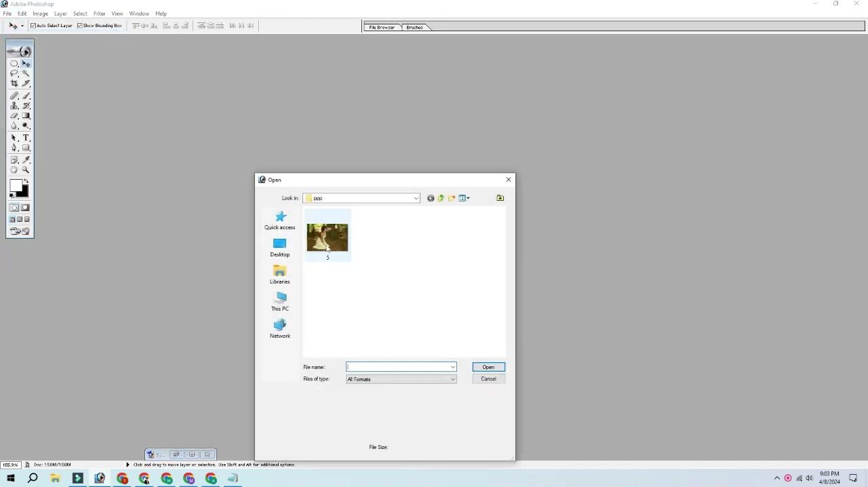Select the Type tool
The height and width of the screenshot is (487, 868).
tap(26, 138)
